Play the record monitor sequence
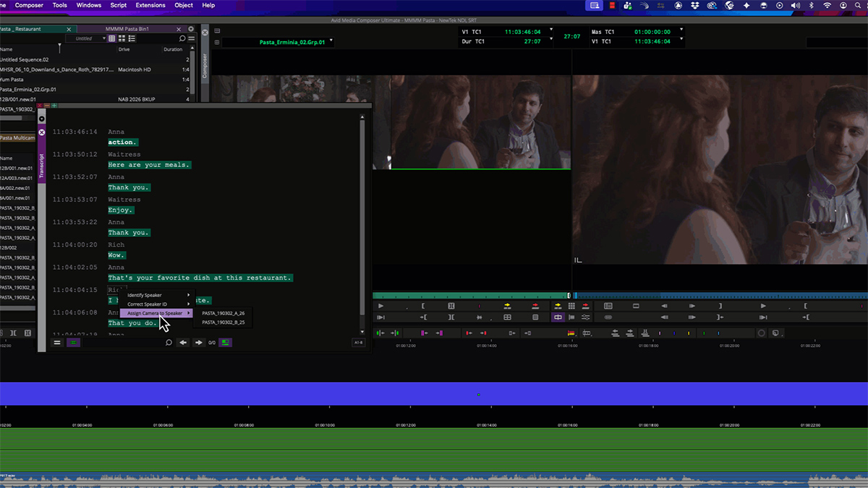Image resolution: width=868 pixels, height=488 pixels. pos(762,306)
